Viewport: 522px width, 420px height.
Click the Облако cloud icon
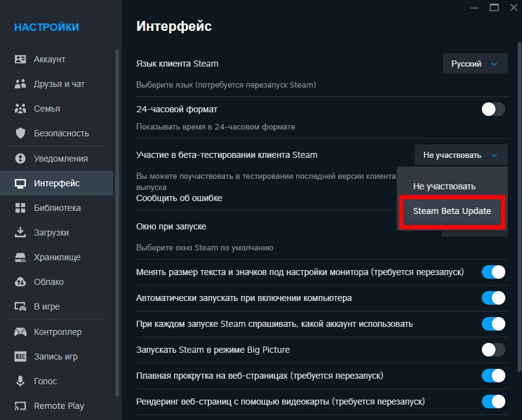pos(20,282)
